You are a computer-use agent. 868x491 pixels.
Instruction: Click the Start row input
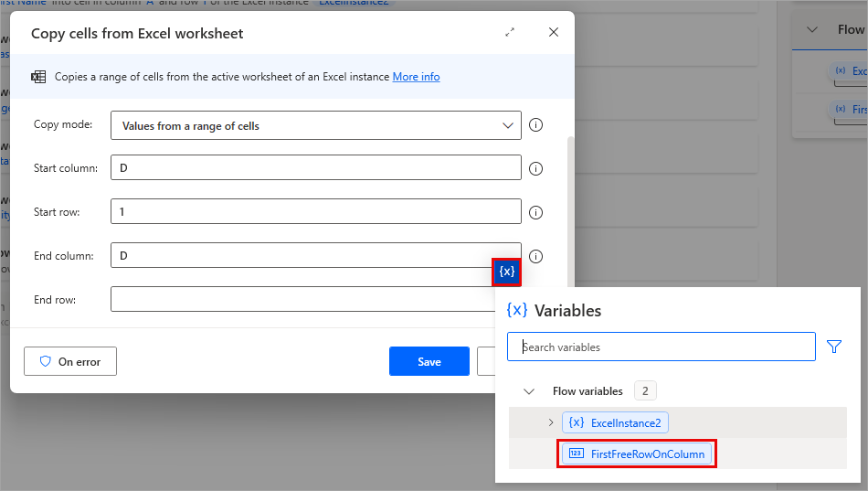pyautogui.click(x=316, y=211)
